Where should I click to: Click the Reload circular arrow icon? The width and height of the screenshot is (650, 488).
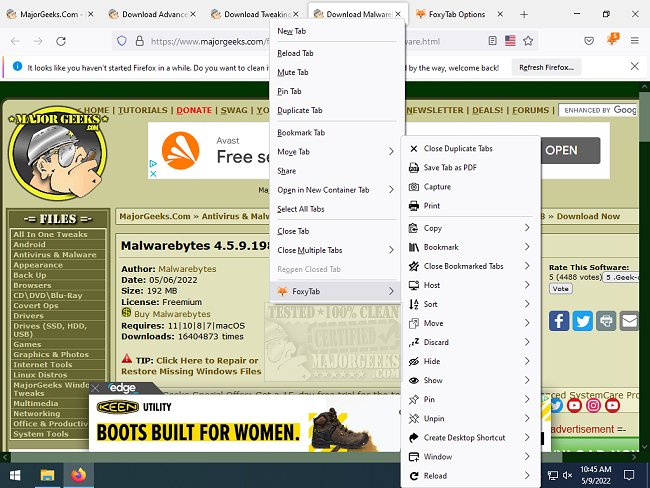tap(414, 476)
